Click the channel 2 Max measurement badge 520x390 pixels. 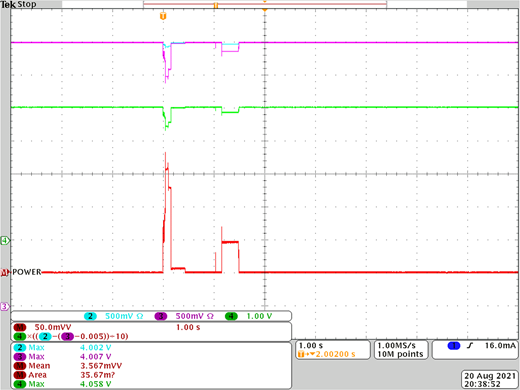tap(20, 348)
